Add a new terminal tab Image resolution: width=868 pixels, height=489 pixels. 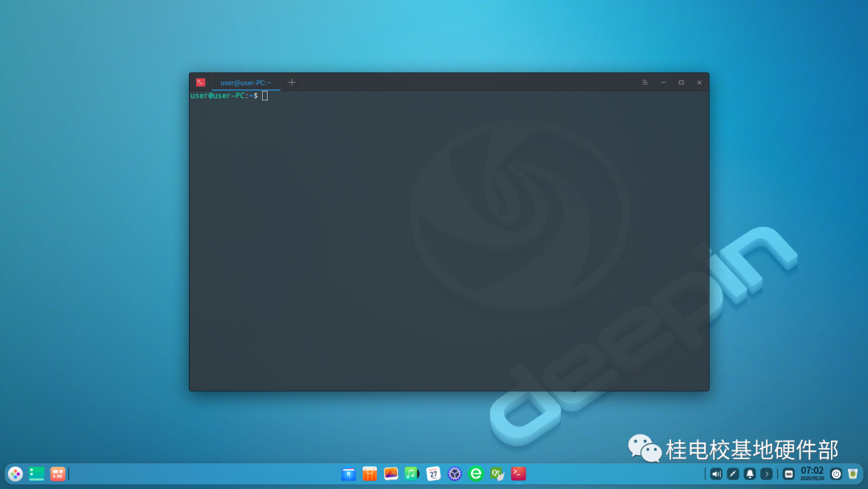pyautogui.click(x=292, y=83)
